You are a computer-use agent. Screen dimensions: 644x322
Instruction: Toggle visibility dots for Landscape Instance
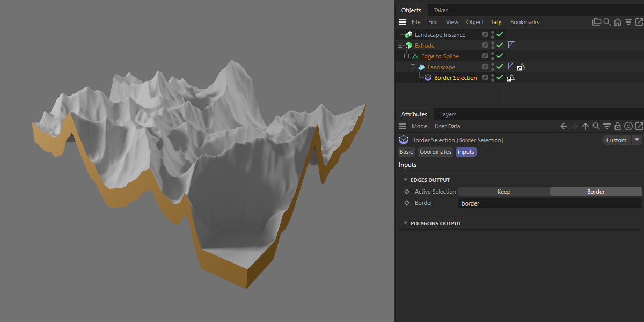(x=493, y=34)
